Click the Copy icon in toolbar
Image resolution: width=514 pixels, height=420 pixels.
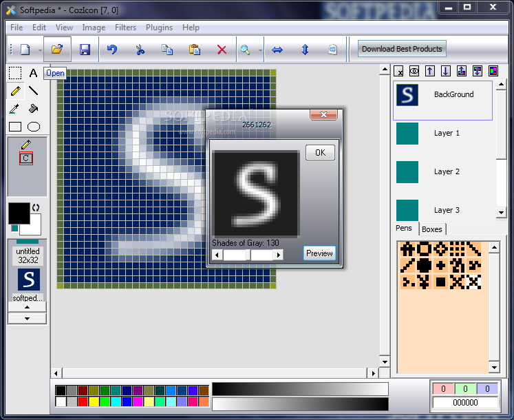click(167, 50)
